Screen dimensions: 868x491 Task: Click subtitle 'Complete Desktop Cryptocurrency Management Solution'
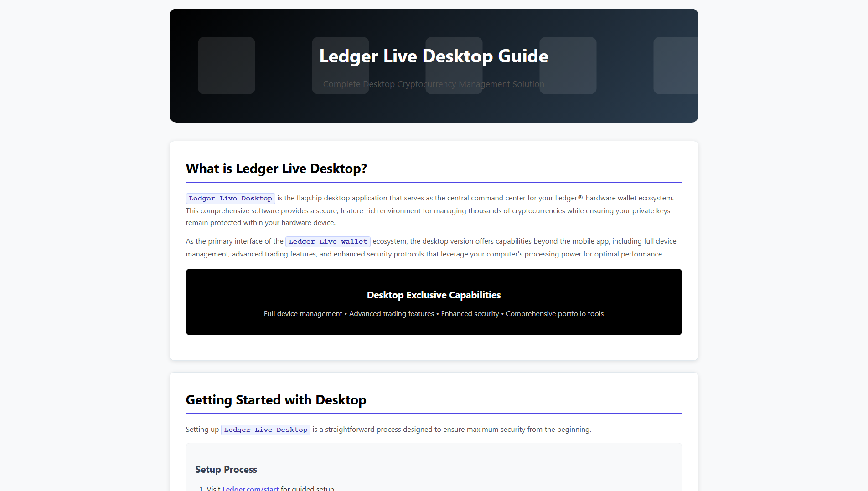click(x=434, y=84)
